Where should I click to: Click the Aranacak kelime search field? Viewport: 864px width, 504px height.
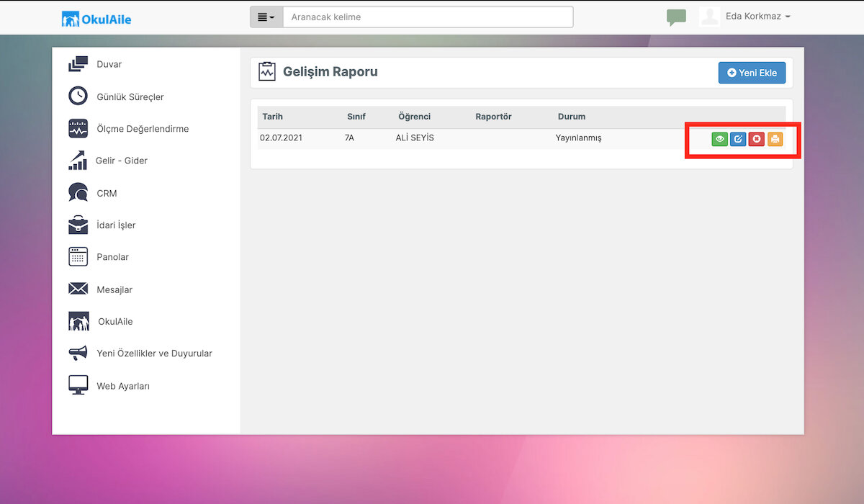(x=428, y=17)
